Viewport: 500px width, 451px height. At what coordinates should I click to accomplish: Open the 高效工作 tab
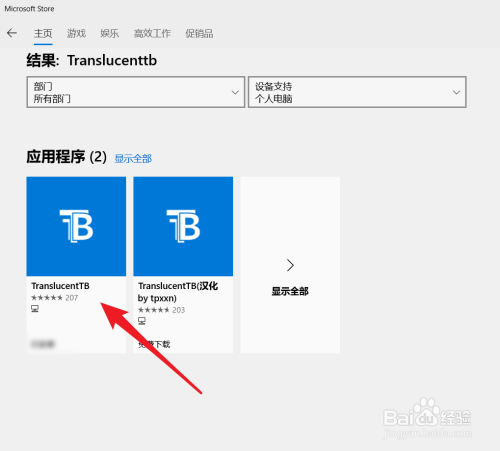coord(152,33)
